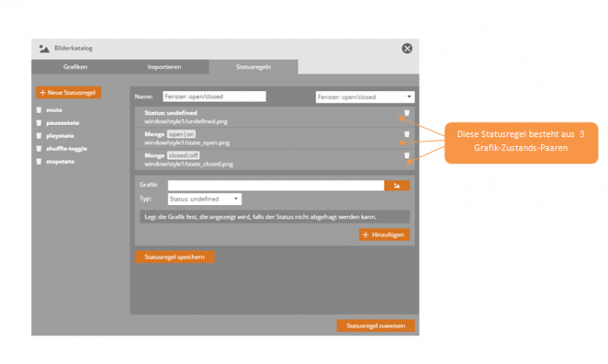Browse for a graphic with image button

tap(397, 185)
